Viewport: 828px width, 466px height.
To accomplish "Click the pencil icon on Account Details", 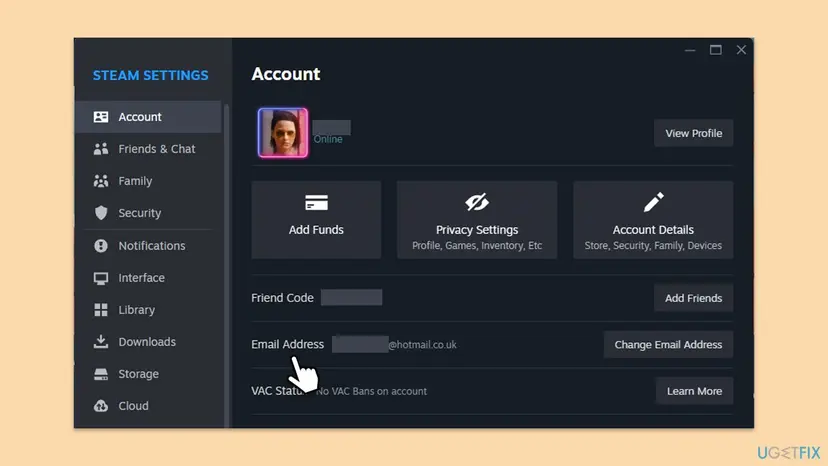I will coord(653,202).
